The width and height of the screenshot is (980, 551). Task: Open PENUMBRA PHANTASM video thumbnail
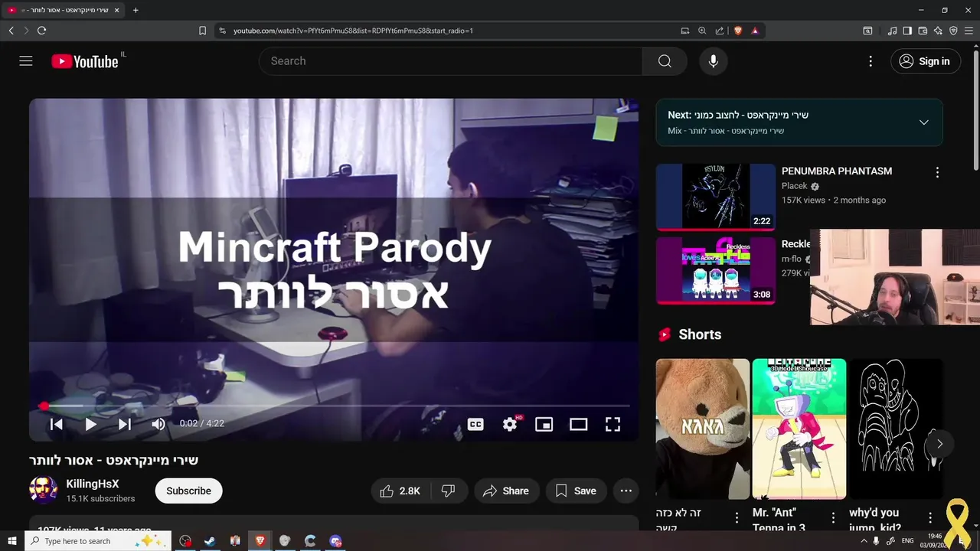(x=715, y=197)
